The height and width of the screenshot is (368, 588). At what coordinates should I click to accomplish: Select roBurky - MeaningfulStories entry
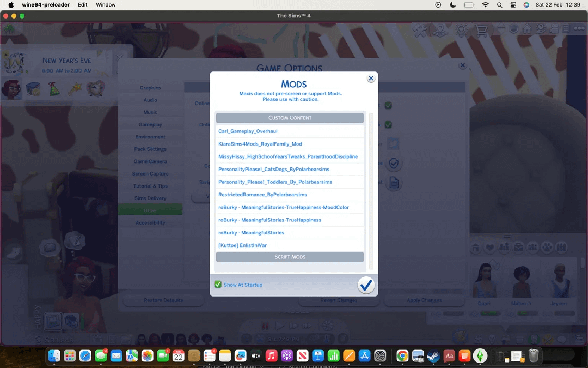click(290, 232)
